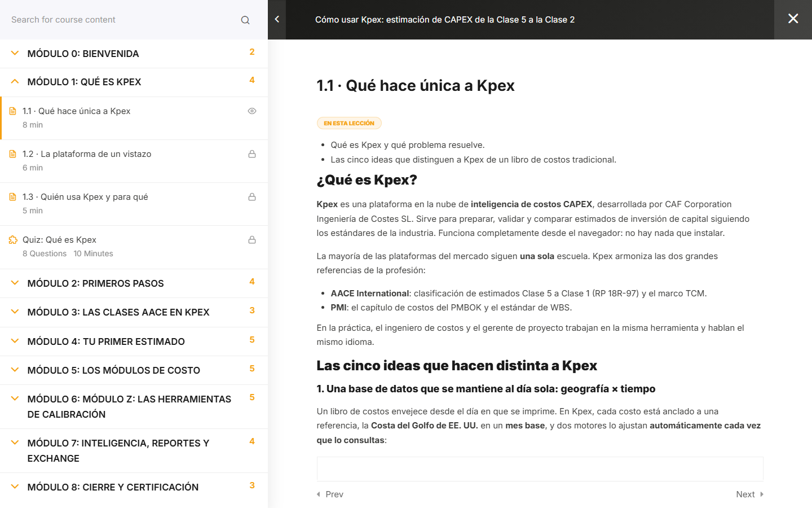Click MÓDULO 5: LOS MÓDULOS DE COSTO title
Screen dimensions: 812x508
[113, 370]
